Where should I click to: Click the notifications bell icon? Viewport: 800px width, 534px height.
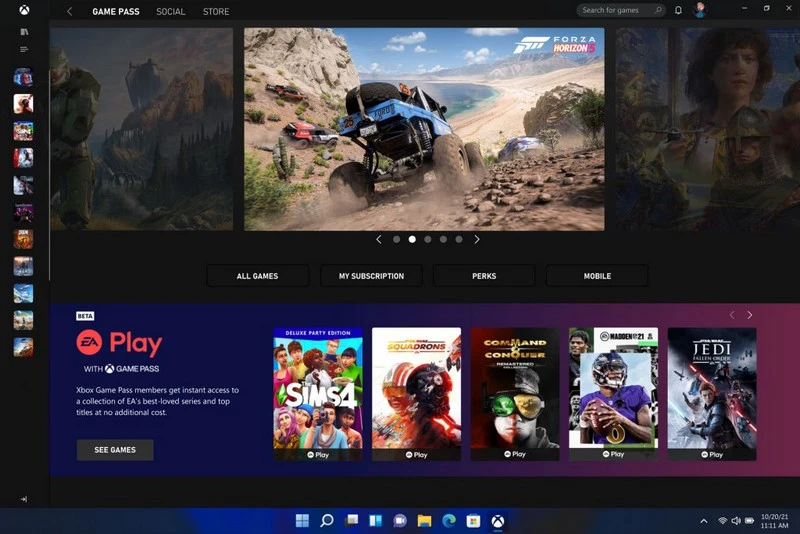678,11
